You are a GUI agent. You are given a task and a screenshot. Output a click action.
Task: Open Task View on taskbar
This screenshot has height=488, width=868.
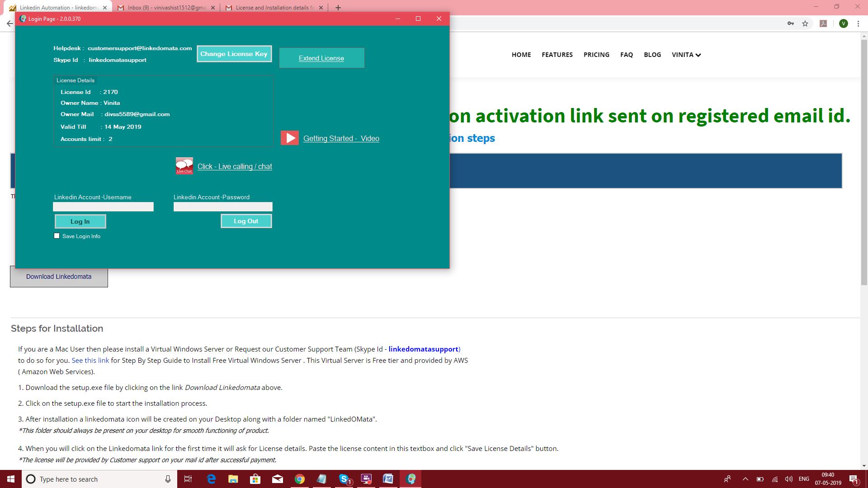pyautogui.click(x=188, y=479)
